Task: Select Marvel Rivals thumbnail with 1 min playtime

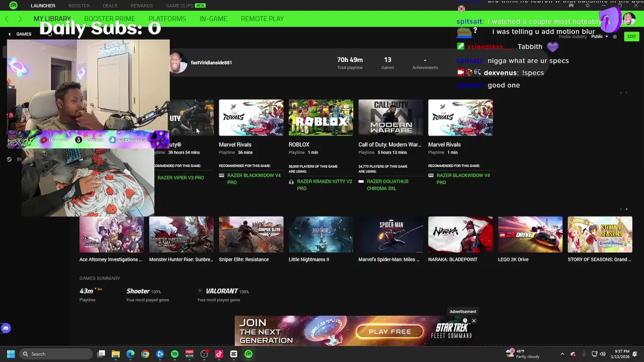Action: (x=460, y=118)
